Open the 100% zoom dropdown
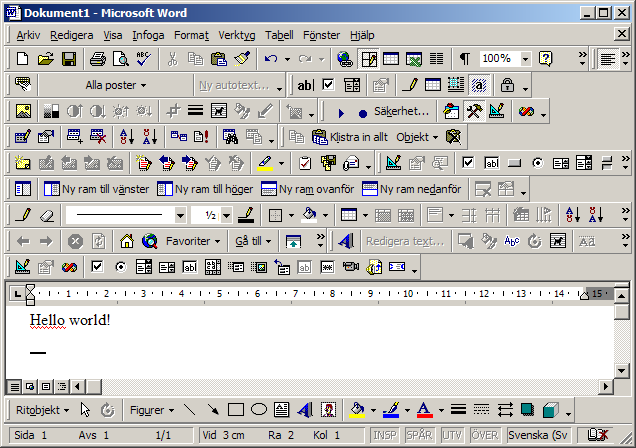The image size is (636, 448). point(525,59)
